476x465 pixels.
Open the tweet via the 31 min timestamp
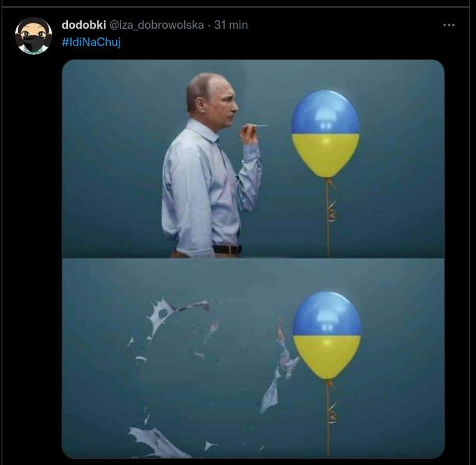231,25
